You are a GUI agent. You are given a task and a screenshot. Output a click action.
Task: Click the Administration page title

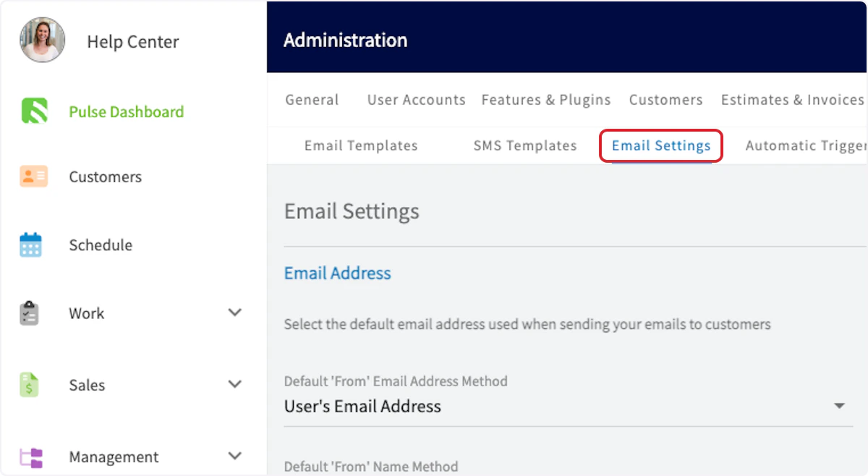point(345,40)
